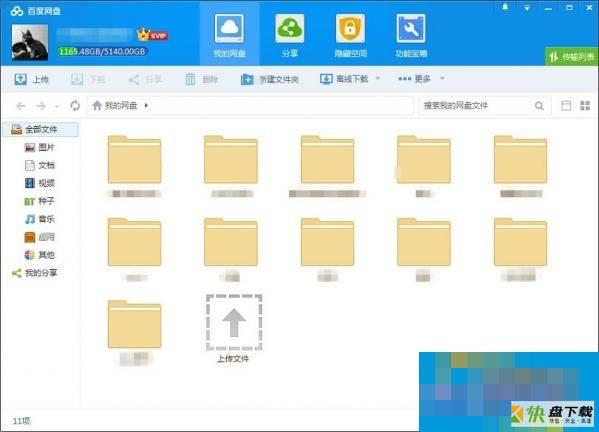The height and width of the screenshot is (432, 599).
Task: Open the 传输列表 transfer list button
Action: pyautogui.click(x=571, y=57)
